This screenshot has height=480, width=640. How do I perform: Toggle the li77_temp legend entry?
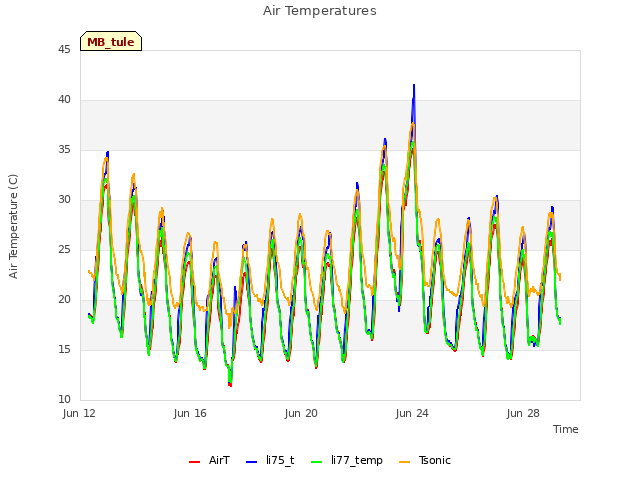[x=347, y=460]
